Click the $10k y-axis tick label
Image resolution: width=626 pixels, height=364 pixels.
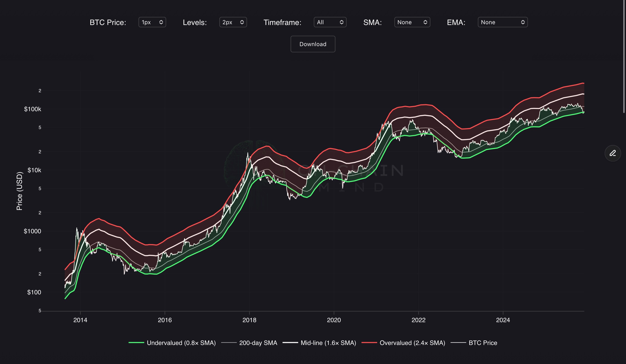34,170
